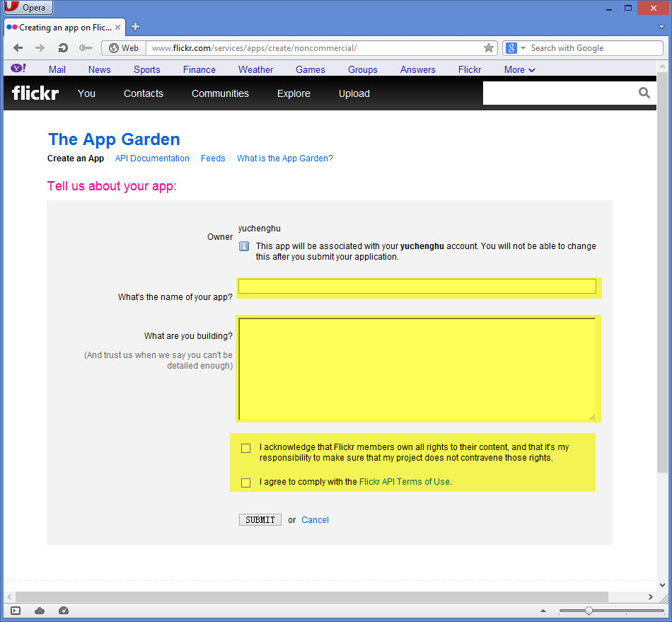The image size is (672, 622).
Task: Click the horizontal scrollbar right arrow
Action: [651, 597]
